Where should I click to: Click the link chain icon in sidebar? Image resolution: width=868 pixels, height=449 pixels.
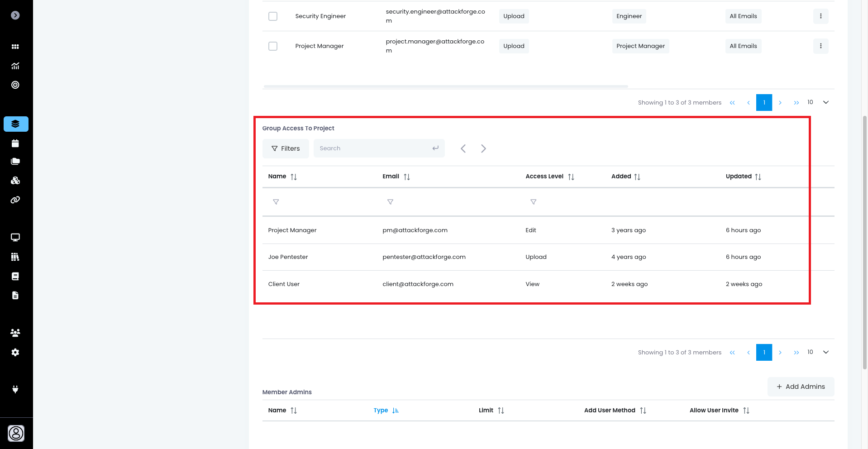15,200
